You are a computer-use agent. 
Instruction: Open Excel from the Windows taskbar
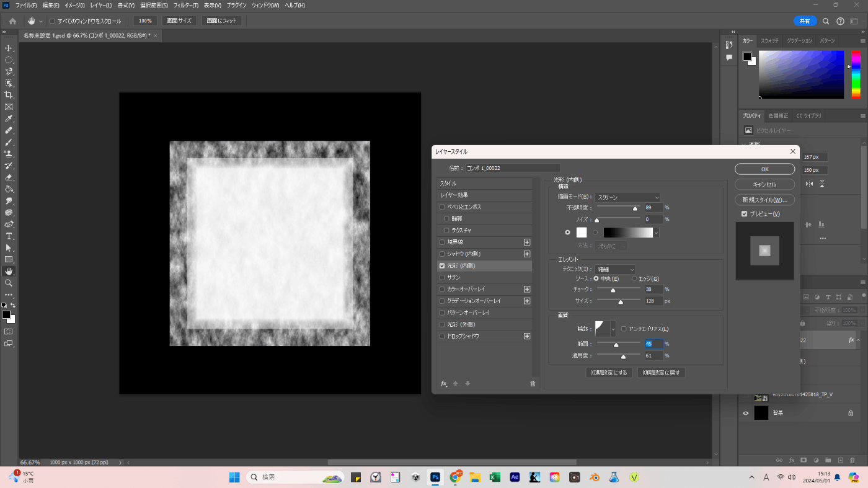pyautogui.click(x=495, y=477)
